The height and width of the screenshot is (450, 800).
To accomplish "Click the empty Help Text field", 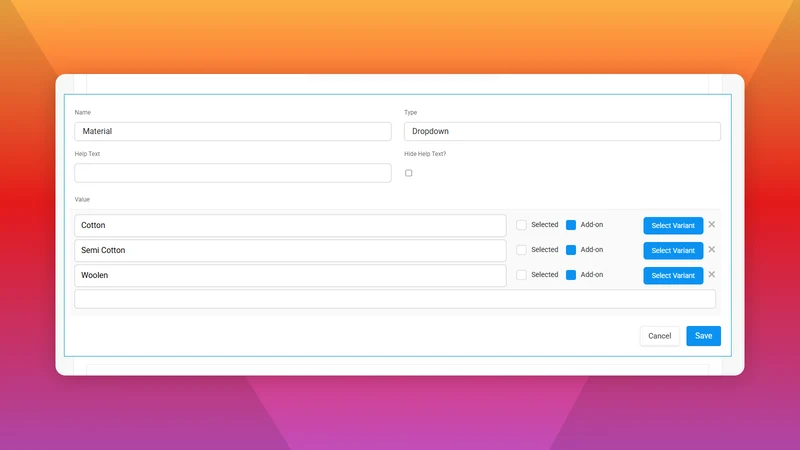I will pyautogui.click(x=233, y=173).
